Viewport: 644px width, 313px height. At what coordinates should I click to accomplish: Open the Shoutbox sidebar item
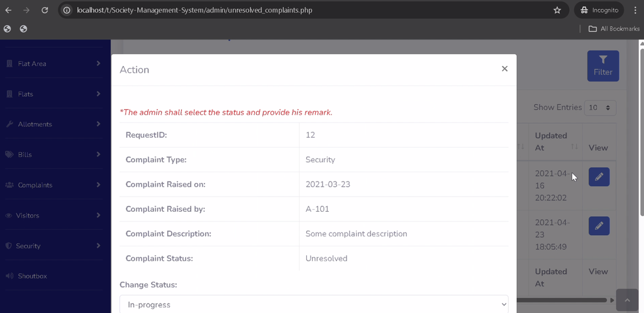[x=53, y=276]
